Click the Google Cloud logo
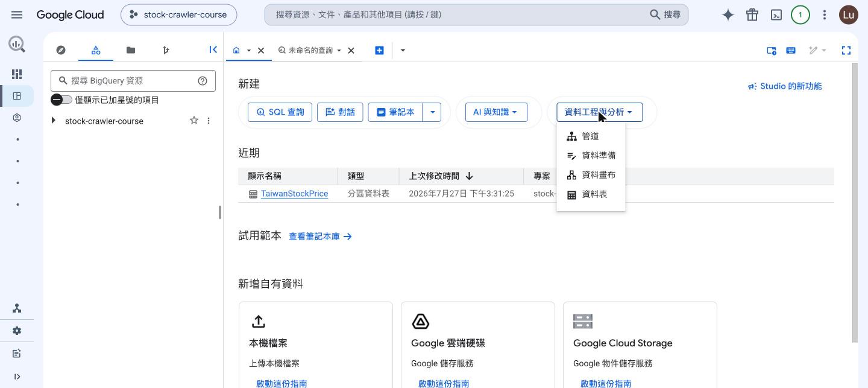 (x=70, y=14)
